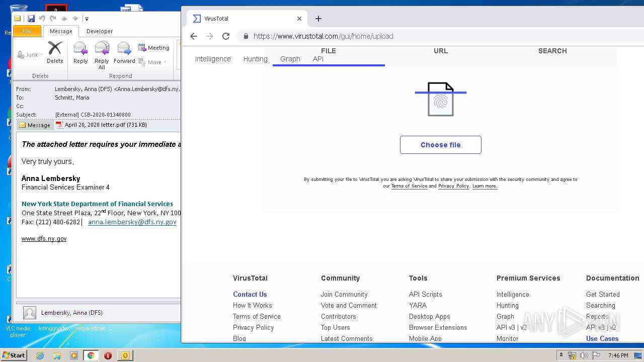Open the API Scripts footer link
644x362 pixels.
coord(425,294)
